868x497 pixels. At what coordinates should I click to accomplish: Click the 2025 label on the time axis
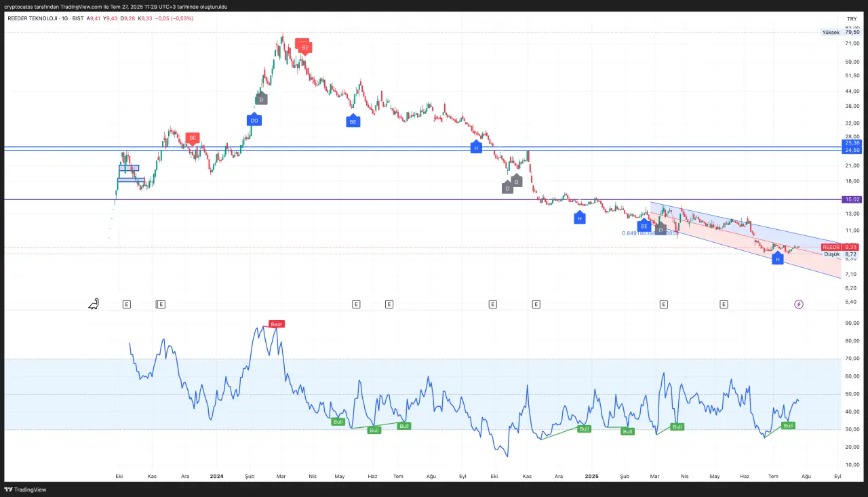[x=593, y=477]
